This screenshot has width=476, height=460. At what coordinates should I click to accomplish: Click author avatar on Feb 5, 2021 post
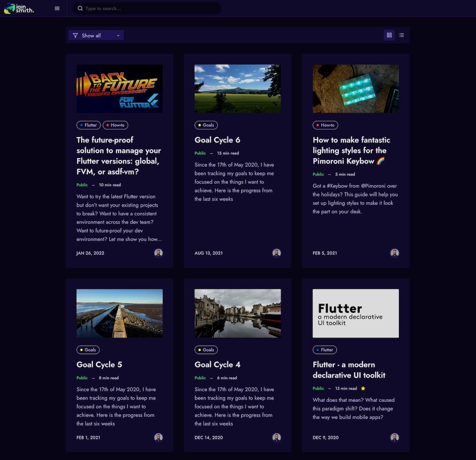[394, 253]
